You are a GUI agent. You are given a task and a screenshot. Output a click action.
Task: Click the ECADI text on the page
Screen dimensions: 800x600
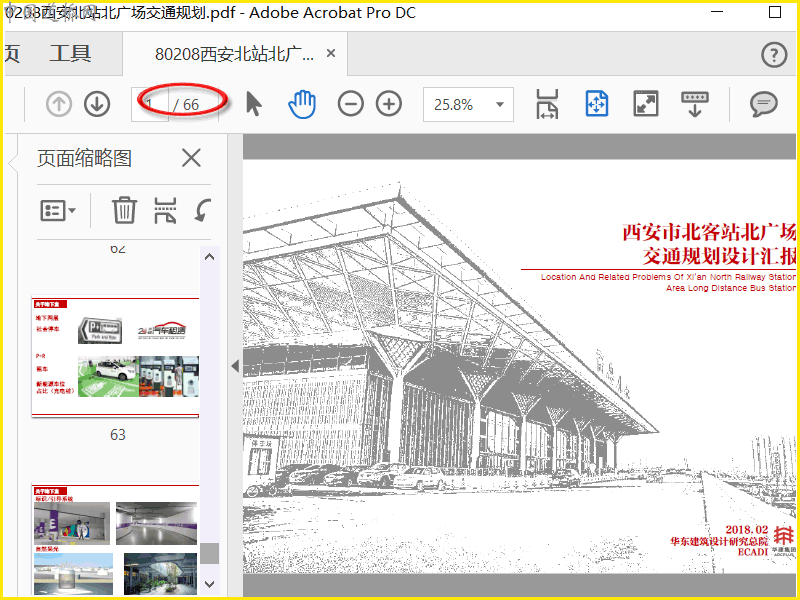tap(753, 552)
